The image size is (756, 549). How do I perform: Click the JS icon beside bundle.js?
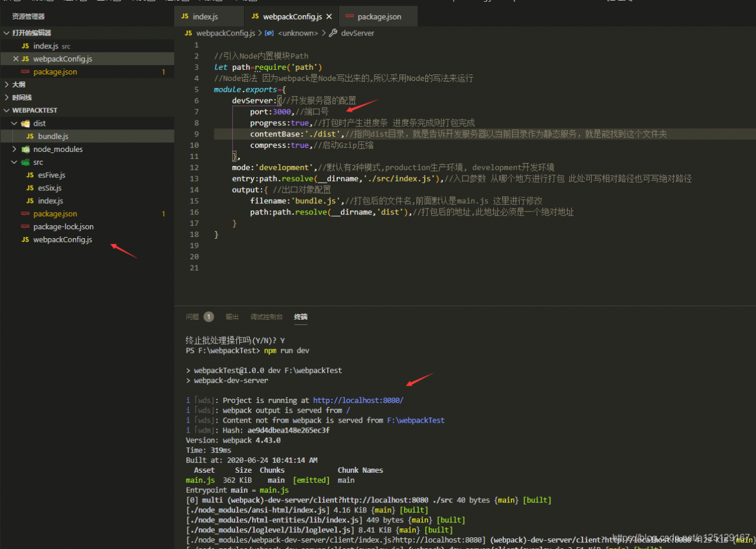click(x=30, y=137)
